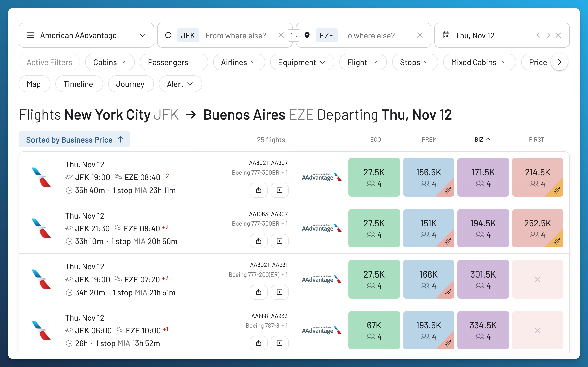This screenshot has height=367, width=588.
Task: Select 171.5K business fare tile
Action: click(x=483, y=177)
